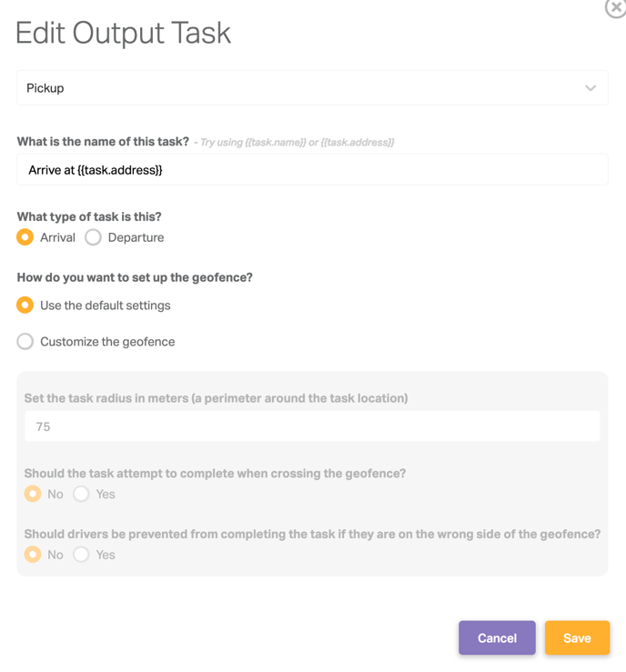The width and height of the screenshot is (626, 672).
Task: Close the Edit Output Task dialog
Action: [616, 7]
